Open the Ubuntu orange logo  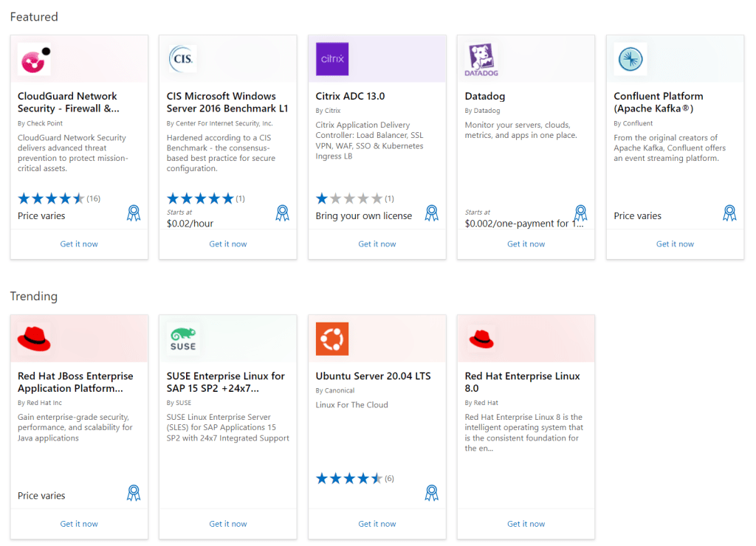[x=332, y=339]
